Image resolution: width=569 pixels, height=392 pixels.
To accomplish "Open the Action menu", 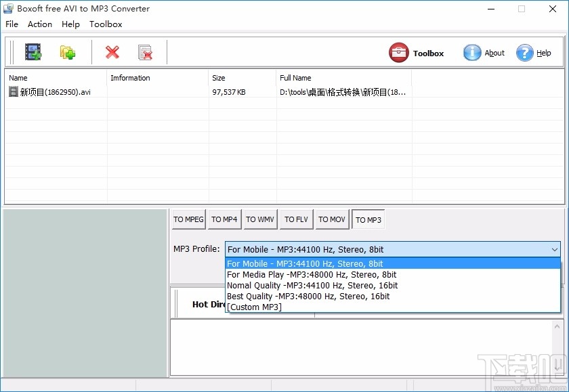I will (x=39, y=24).
